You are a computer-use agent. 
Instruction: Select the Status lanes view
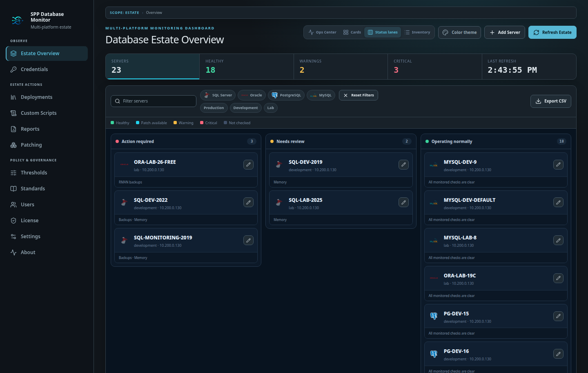[383, 32]
